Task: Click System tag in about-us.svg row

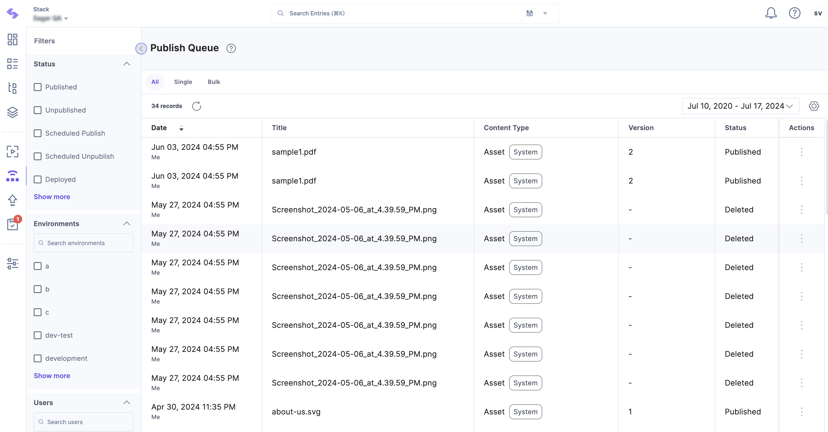Action: point(525,412)
